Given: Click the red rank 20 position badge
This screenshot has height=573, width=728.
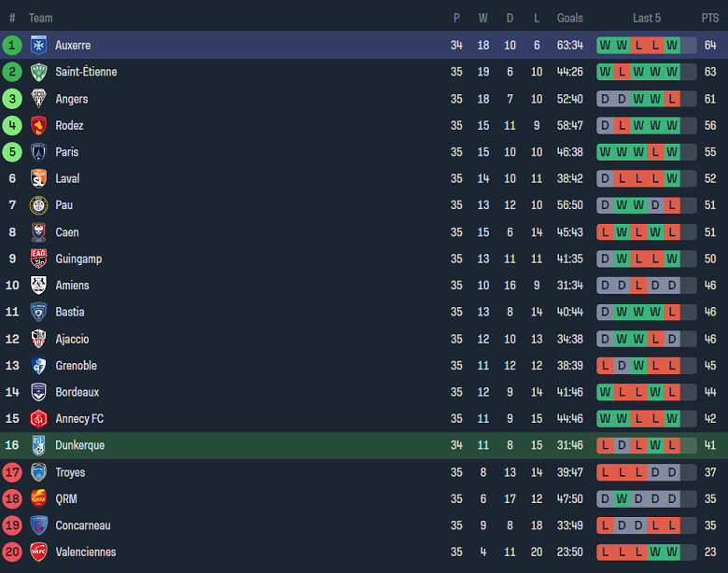Looking at the screenshot, I should point(12,552).
